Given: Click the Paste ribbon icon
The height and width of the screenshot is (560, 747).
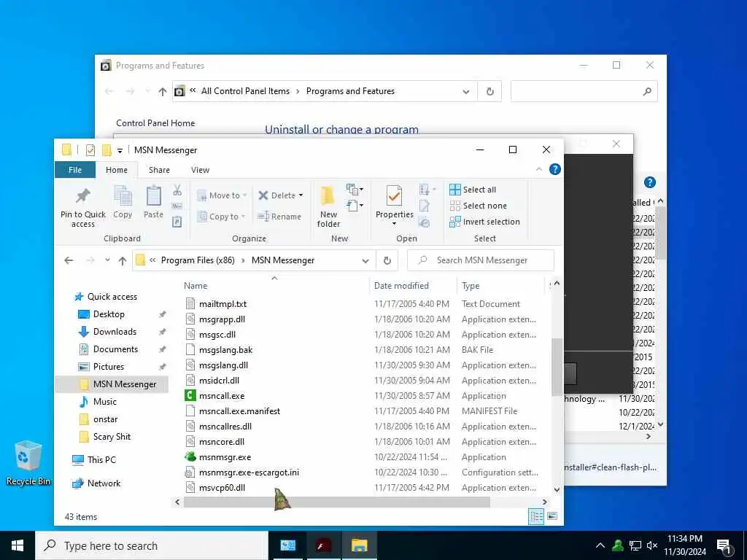Looking at the screenshot, I should point(153,195).
